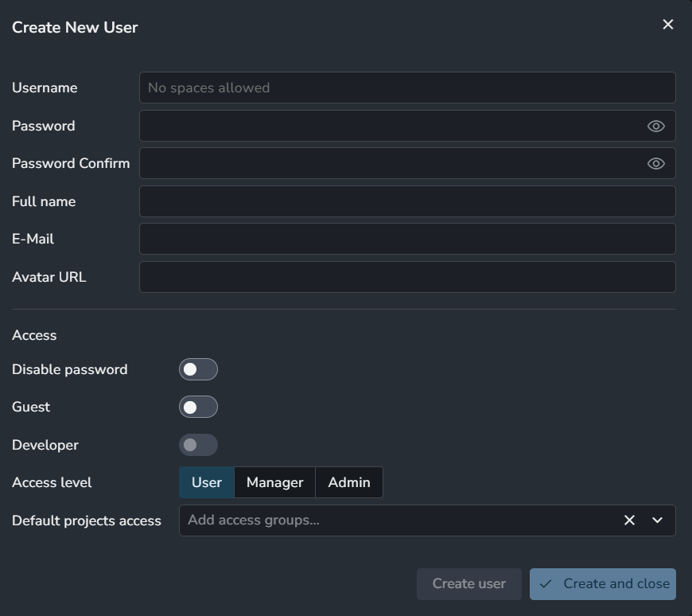Turn on the Guest toggle

198,407
